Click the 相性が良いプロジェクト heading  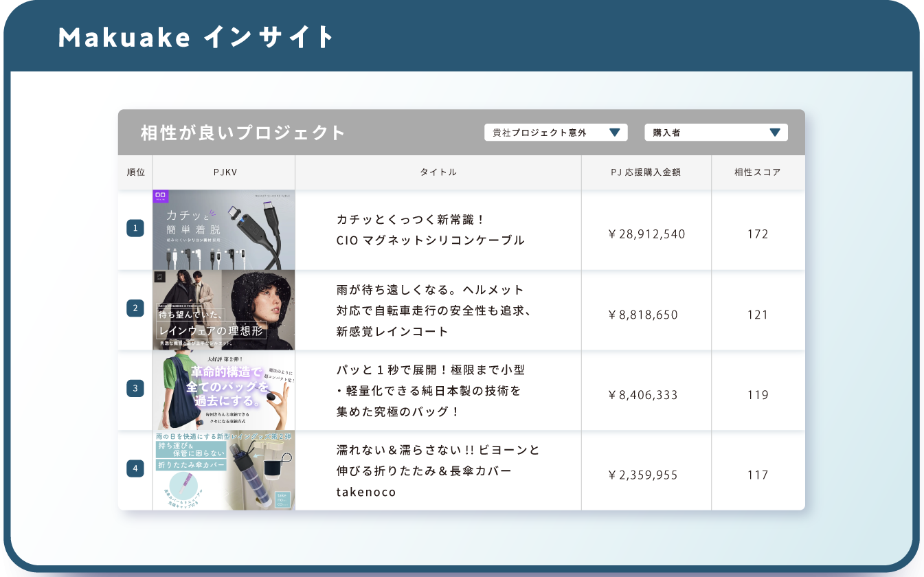coord(243,133)
